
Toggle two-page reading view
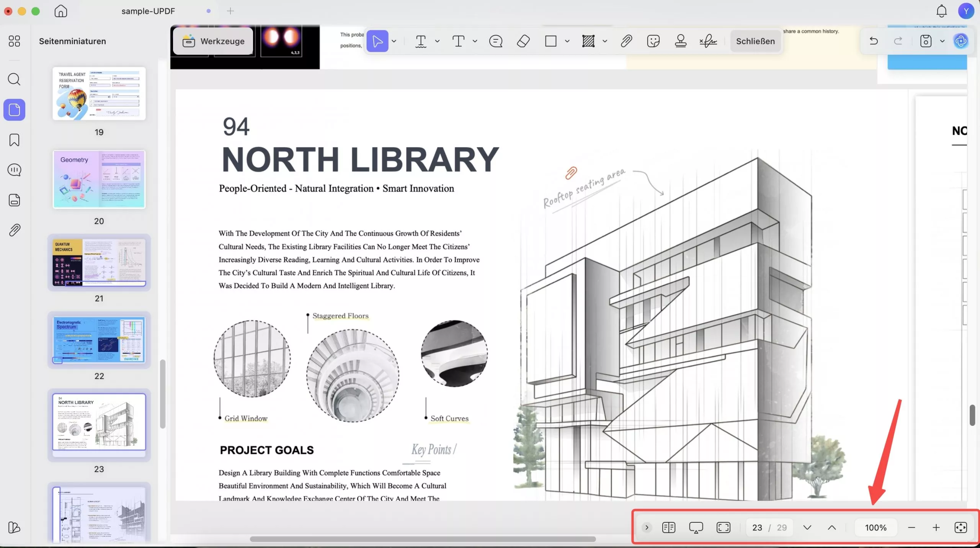pos(669,527)
